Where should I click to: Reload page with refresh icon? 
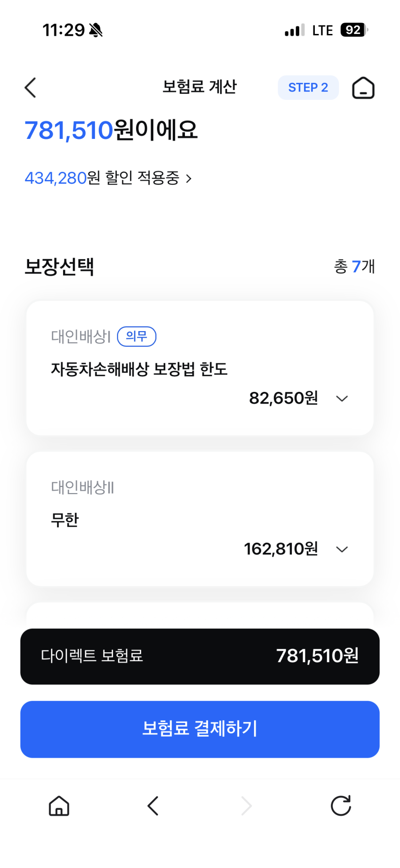coord(341,805)
